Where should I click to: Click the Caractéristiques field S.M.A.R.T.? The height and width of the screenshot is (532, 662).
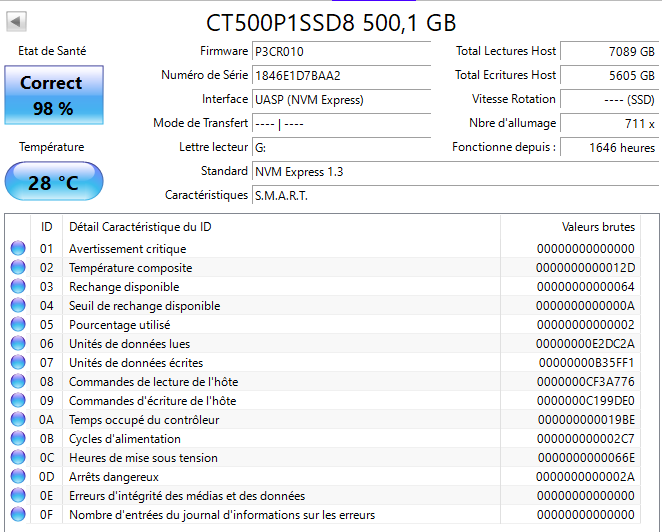coord(455,196)
